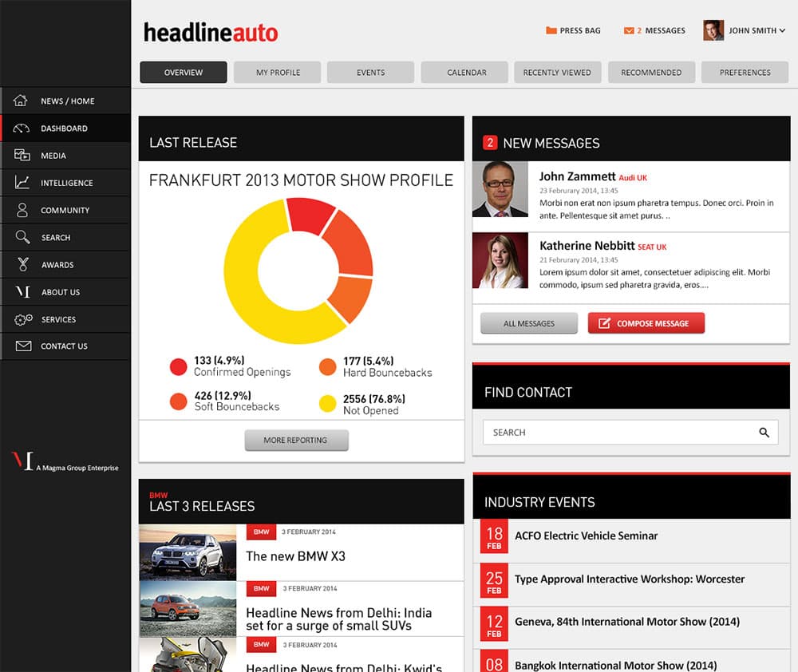Open the Services section
Image resolution: width=798 pixels, height=672 pixels.
point(59,318)
